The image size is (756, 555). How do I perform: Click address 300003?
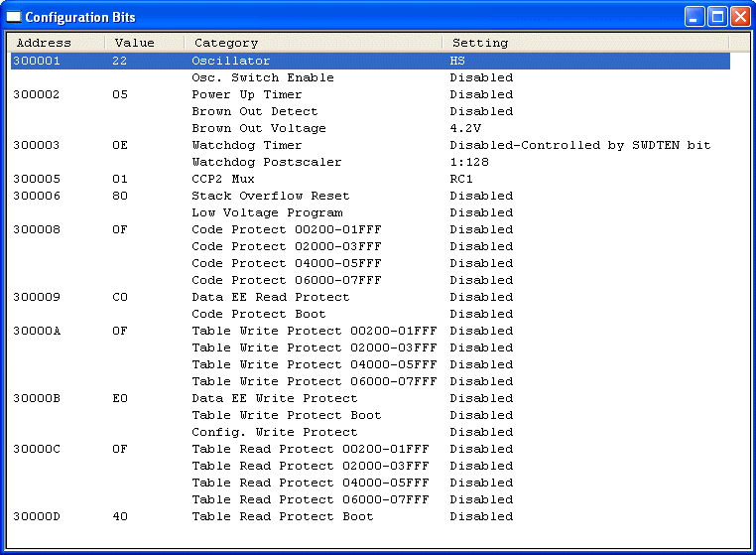[x=37, y=145]
